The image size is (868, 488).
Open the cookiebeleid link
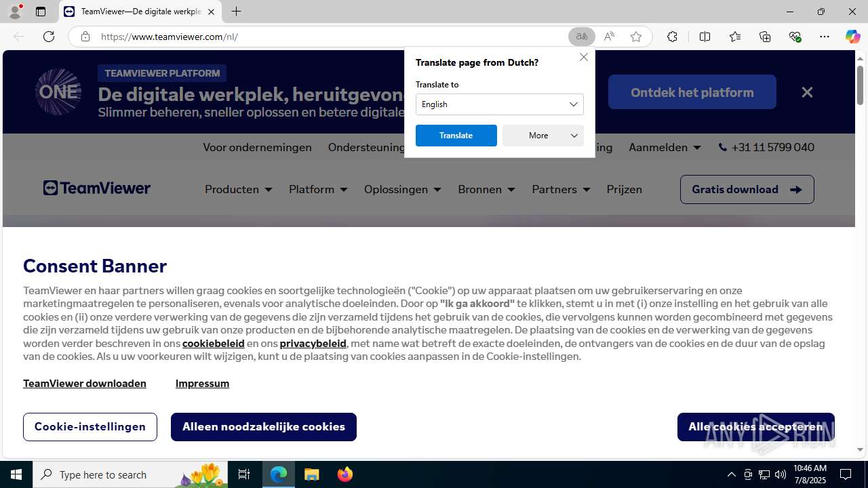coord(214,344)
